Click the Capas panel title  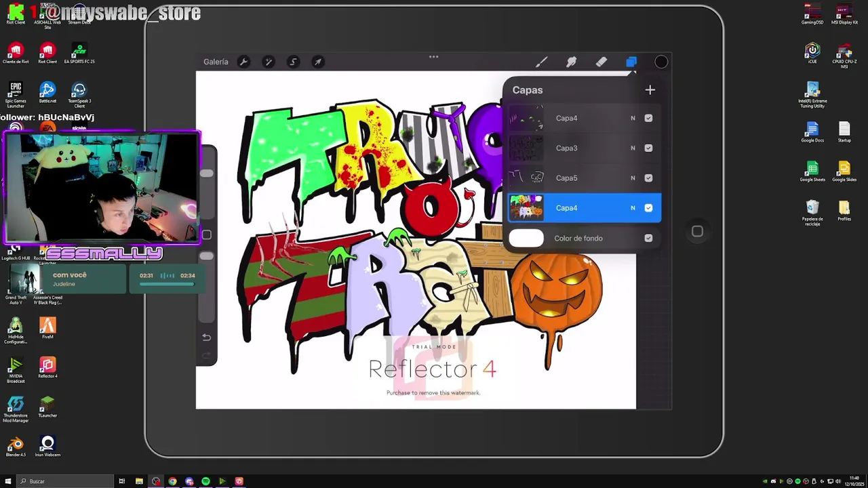(528, 90)
